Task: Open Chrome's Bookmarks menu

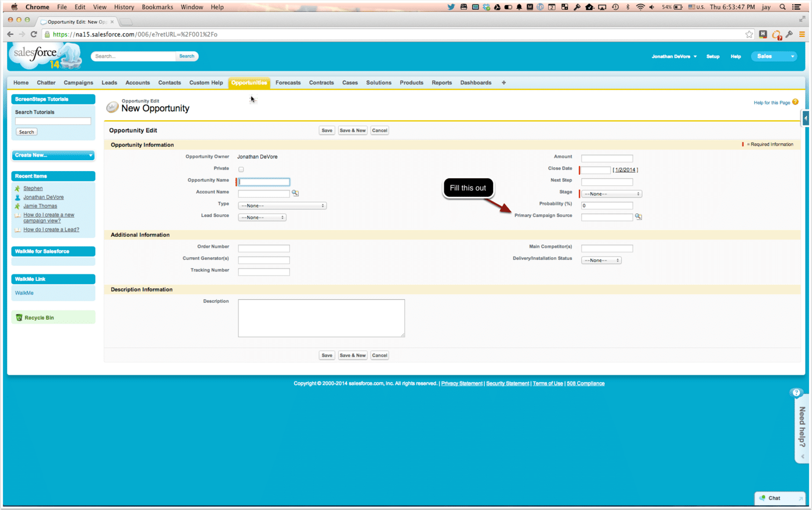Action: click(157, 7)
